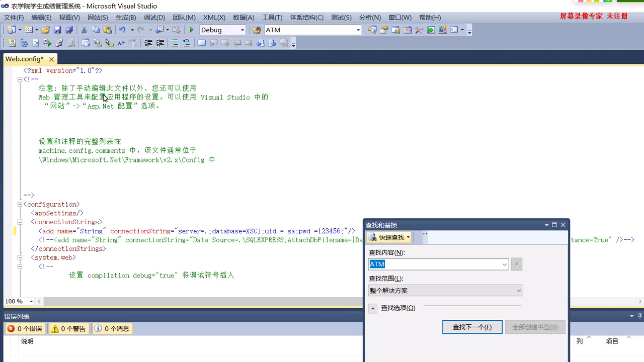Collapse the configuration XML node
The image size is (644, 362).
tap(20, 205)
